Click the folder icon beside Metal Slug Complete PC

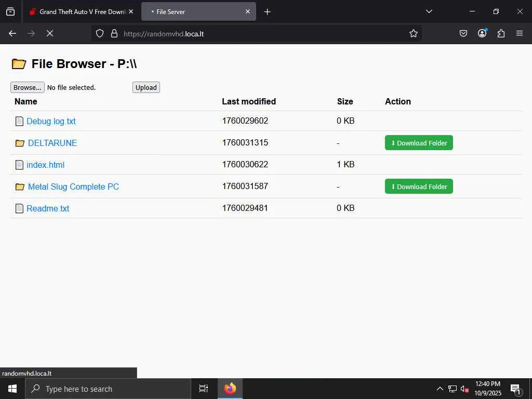(x=20, y=187)
